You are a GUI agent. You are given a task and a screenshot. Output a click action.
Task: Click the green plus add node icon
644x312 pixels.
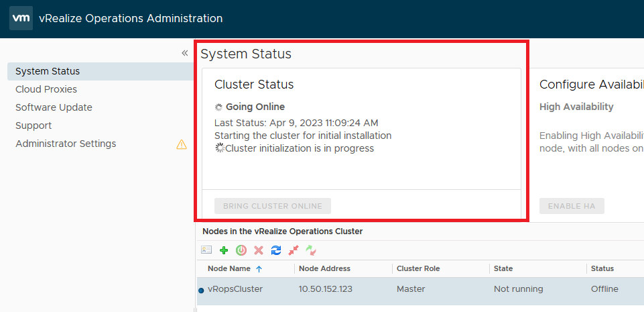pos(224,250)
